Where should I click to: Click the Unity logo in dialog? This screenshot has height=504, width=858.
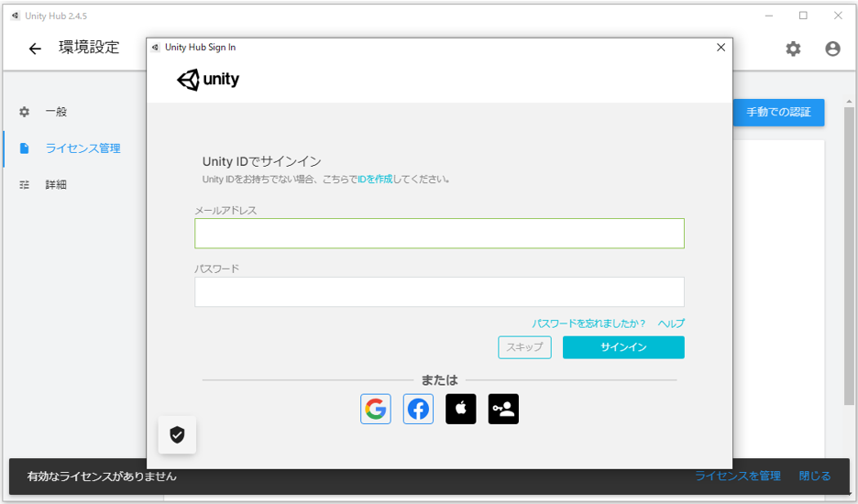tap(208, 80)
